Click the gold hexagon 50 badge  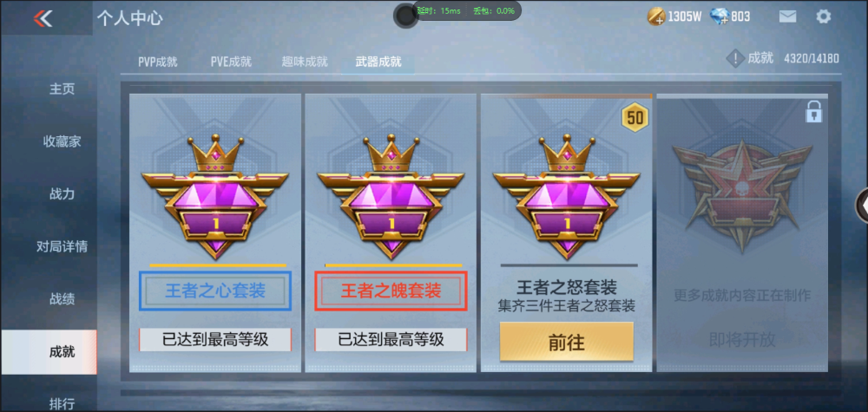(x=635, y=118)
